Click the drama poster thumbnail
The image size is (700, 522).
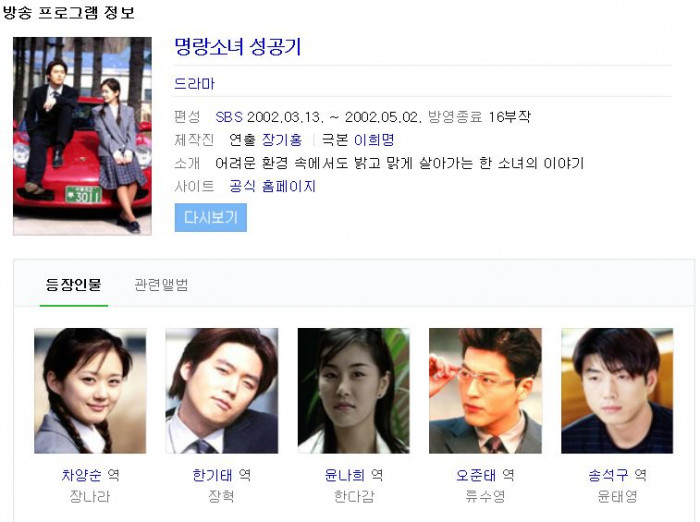(83, 136)
